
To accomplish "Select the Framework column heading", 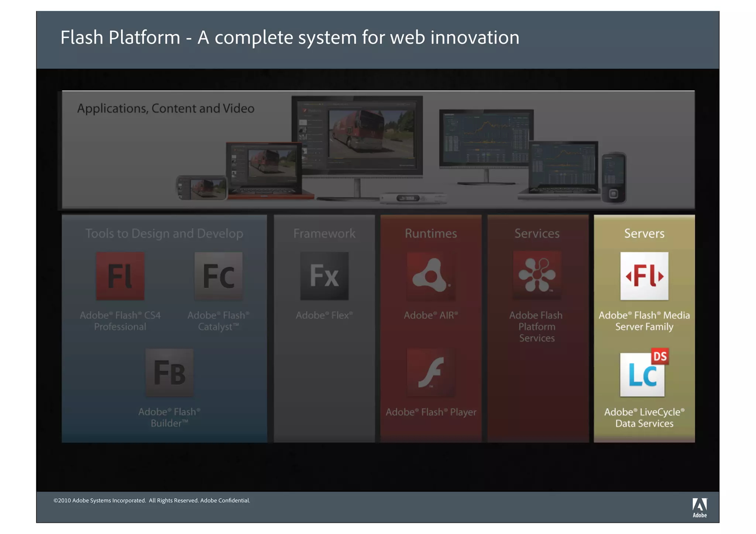I will (x=324, y=233).
